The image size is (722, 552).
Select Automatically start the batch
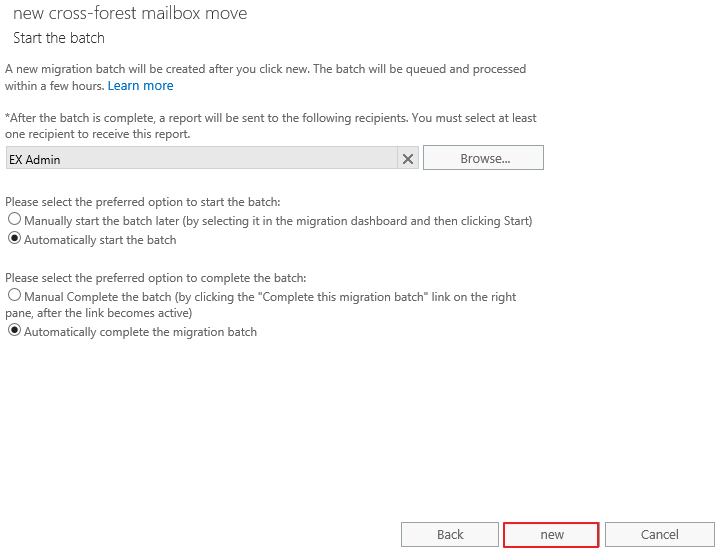pos(15,238)
